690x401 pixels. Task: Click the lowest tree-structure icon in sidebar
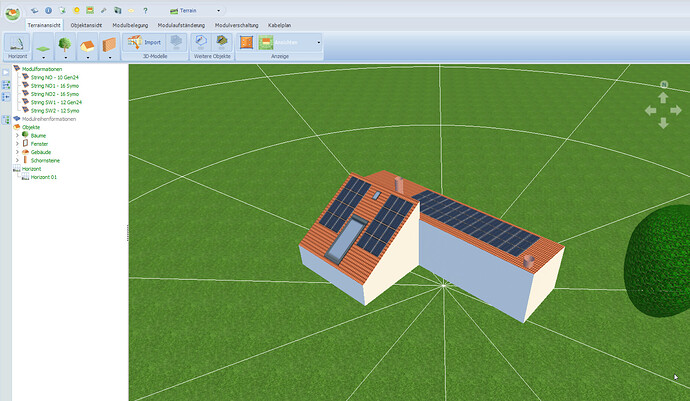pos(6,120)
